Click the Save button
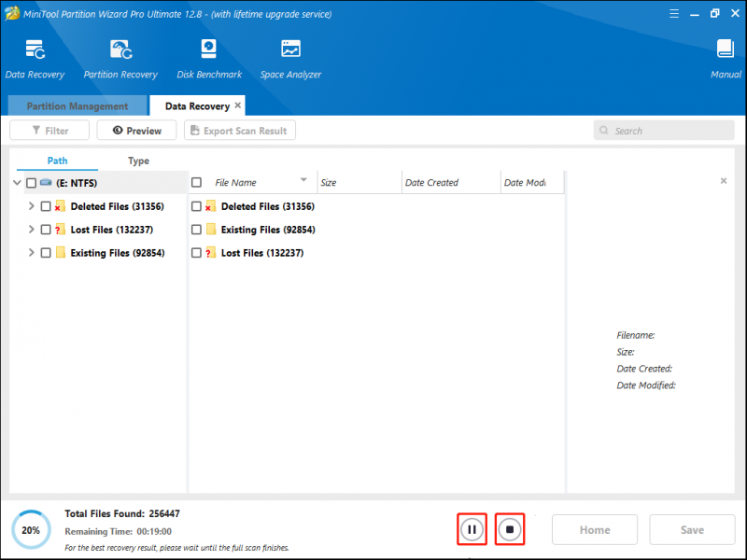This screenshot has width=747, height=560. coord(692,529)
